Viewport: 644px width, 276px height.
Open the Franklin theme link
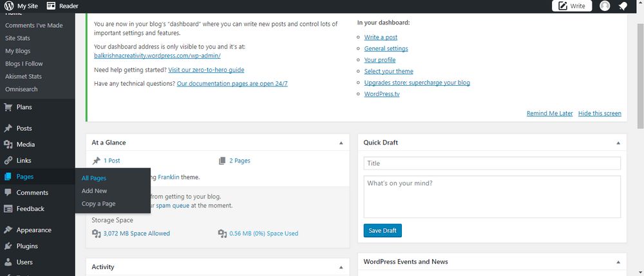[169, 178]
